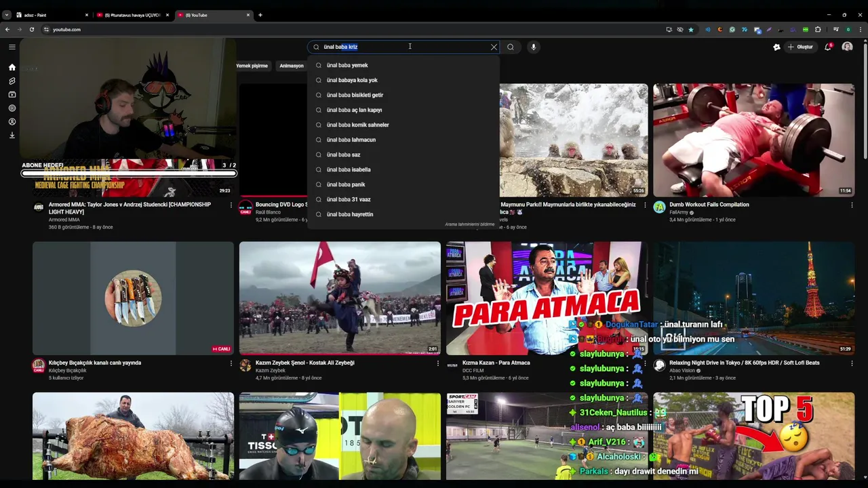Open site information icon beside youtube.com
The width and height of the screenshot is (868, 488).
pos(46,29)
